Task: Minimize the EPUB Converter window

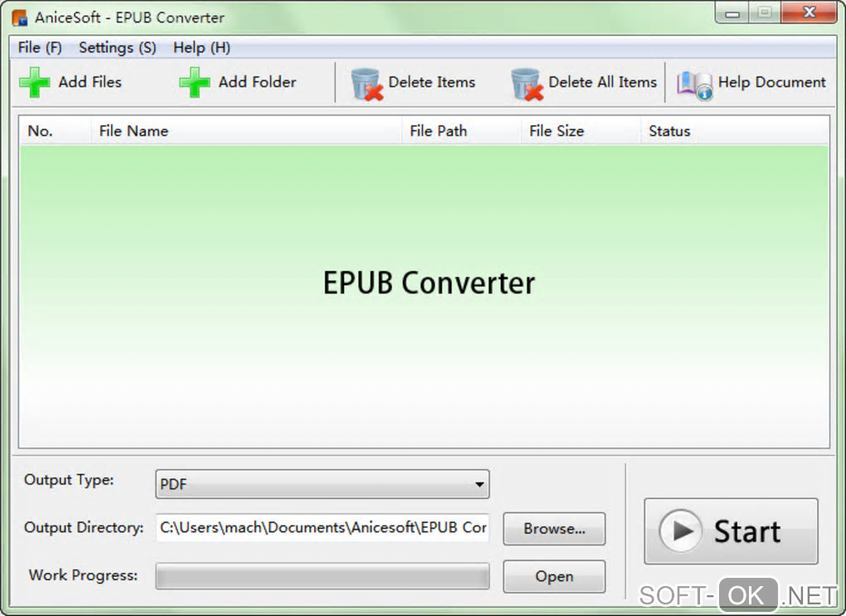Action: pyautogui.click(x=732, y=13)
